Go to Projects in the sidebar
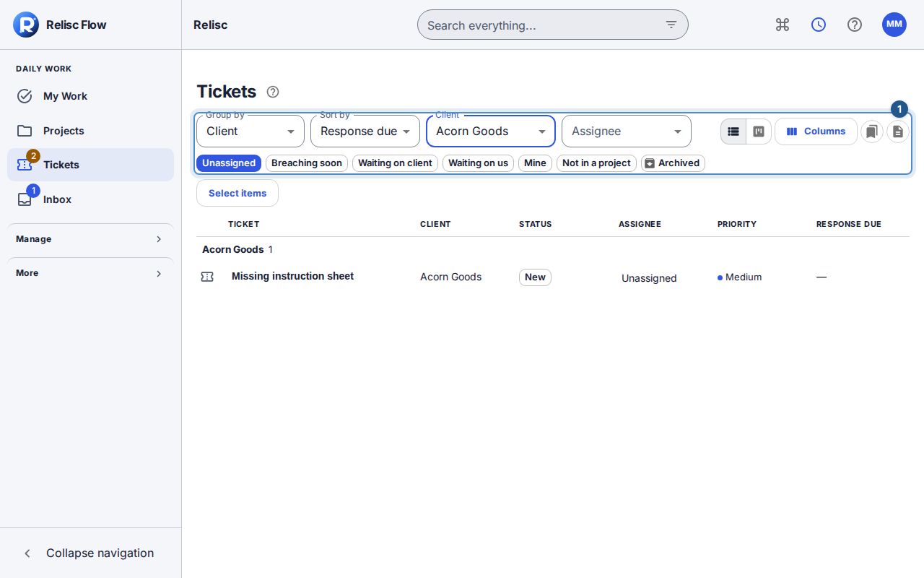Viewport: 924px width, 578px height. coord(90,131)
